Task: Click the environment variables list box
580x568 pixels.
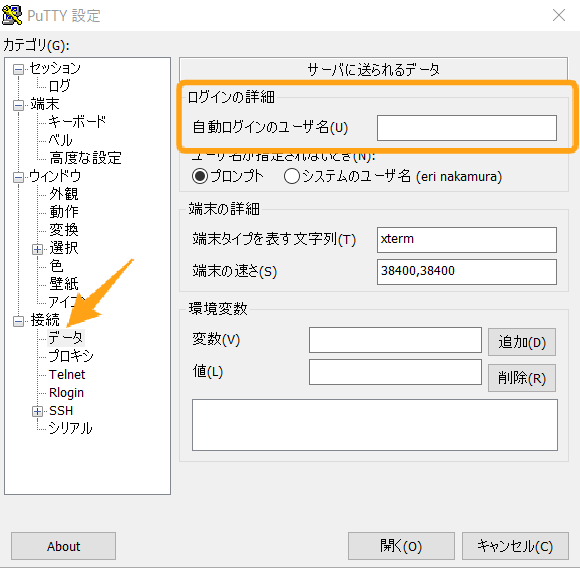Action: (x=375, y=425)
